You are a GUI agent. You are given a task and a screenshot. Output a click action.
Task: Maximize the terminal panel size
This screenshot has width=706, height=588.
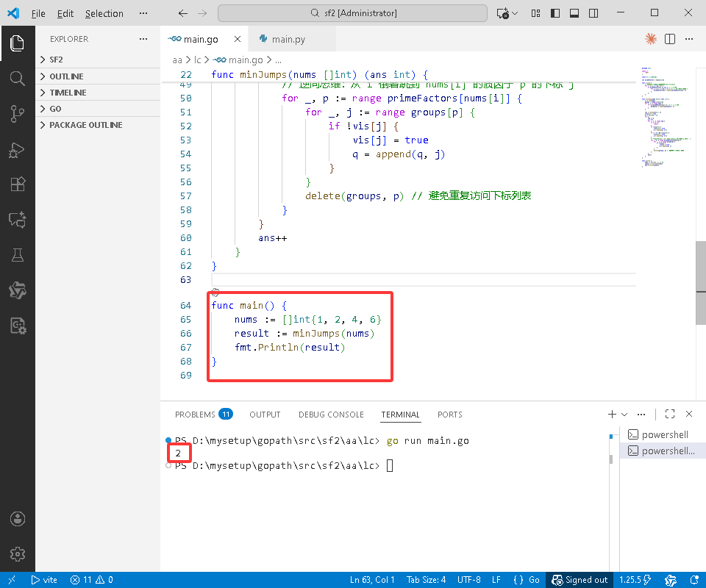point(669,414)
